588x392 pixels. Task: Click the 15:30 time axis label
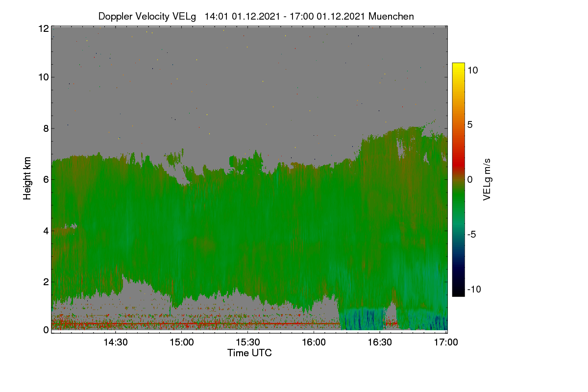[x=248, y=343]
